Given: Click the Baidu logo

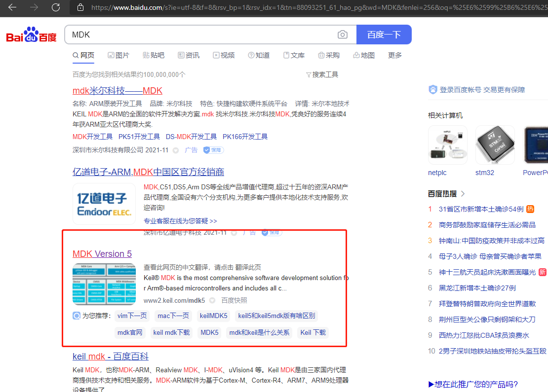Looking at the screenshot, I should click(x=32, y=35).
